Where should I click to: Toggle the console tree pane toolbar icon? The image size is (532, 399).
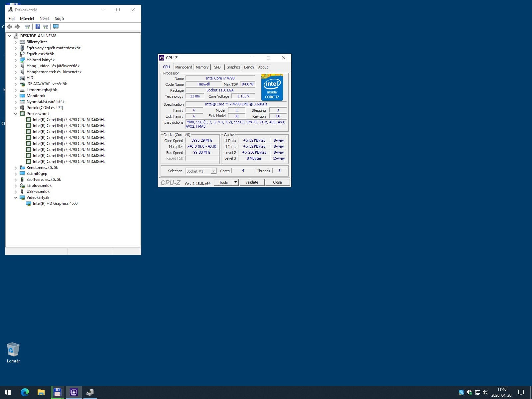pyautogui.click(x=28, y=27)
